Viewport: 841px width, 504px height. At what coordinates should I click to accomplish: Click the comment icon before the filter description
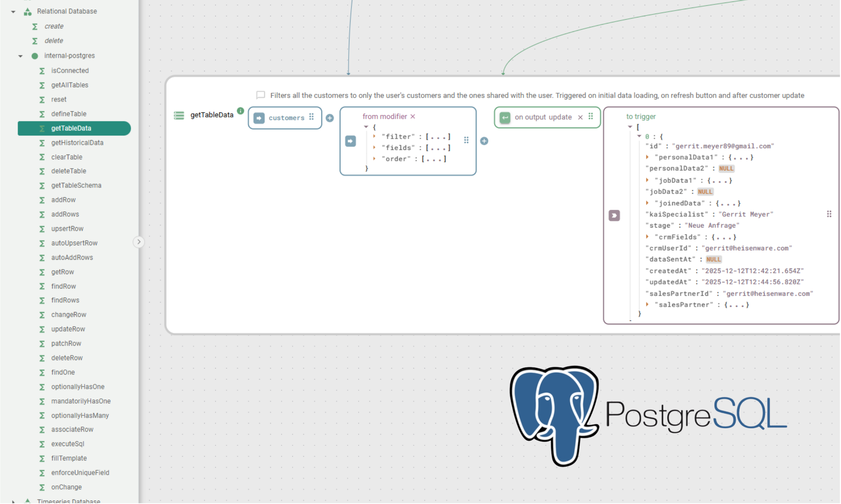(x=261, y=95)
